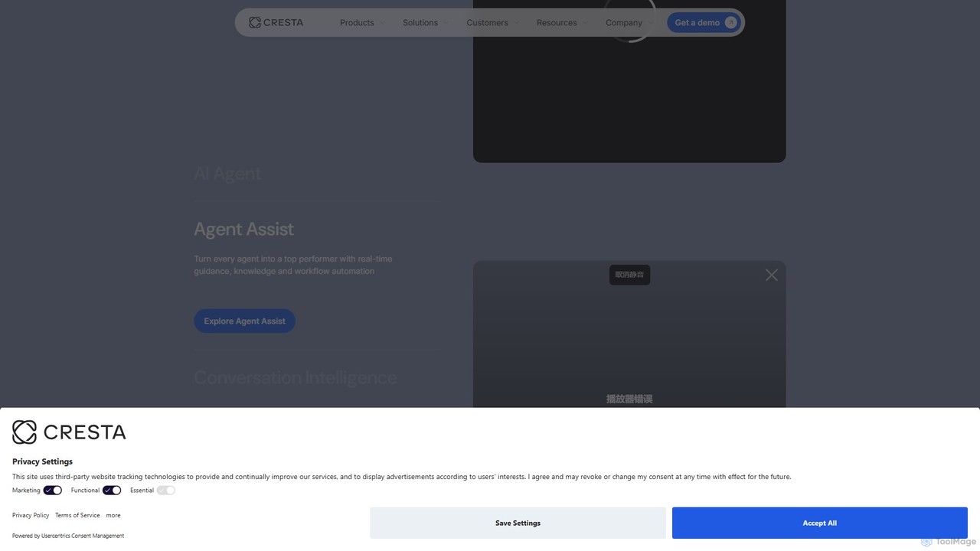Click the chevron arrow beside Resources
The image size is (980, 551).
point(585,23)
